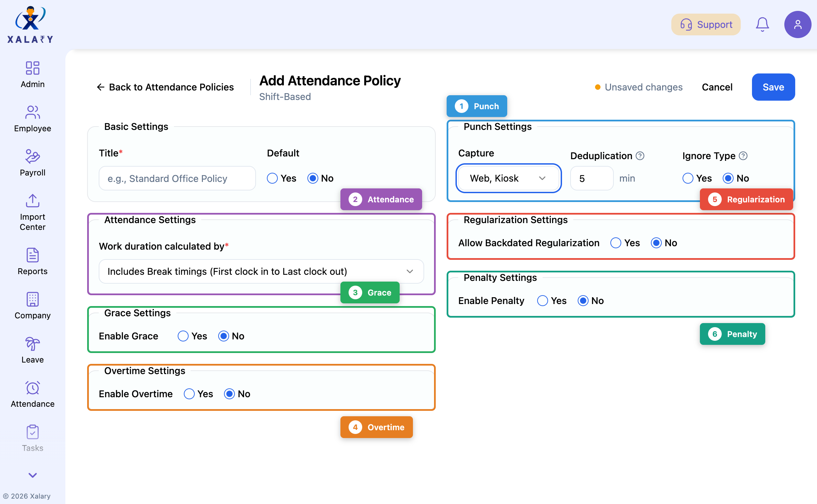
Task: Select the Regularization step badge
Action: pyautogui.click(x=746, y=199)
